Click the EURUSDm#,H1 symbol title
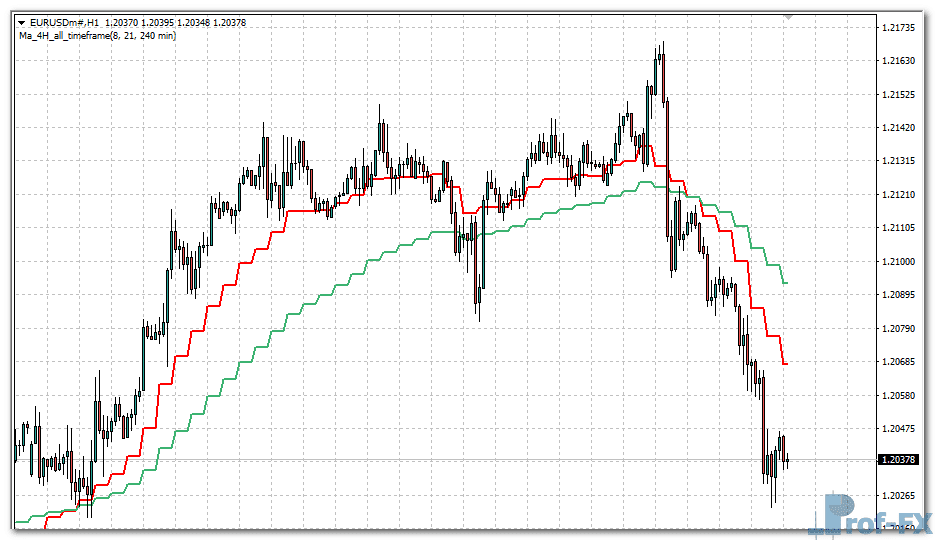Image resolution: width=935 pixels, height=540 pixels. (x=62, y=22)
